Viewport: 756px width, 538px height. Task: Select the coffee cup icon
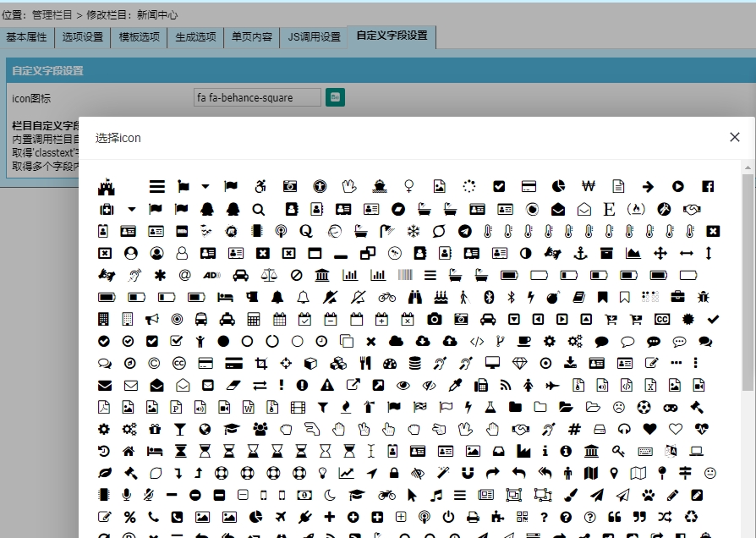click(524, 341)
